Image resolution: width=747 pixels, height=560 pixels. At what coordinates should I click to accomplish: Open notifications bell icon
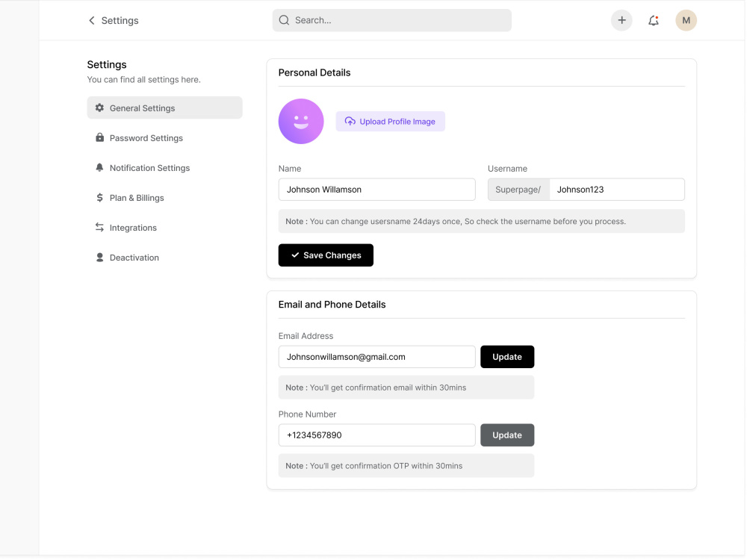pos(654,20)
